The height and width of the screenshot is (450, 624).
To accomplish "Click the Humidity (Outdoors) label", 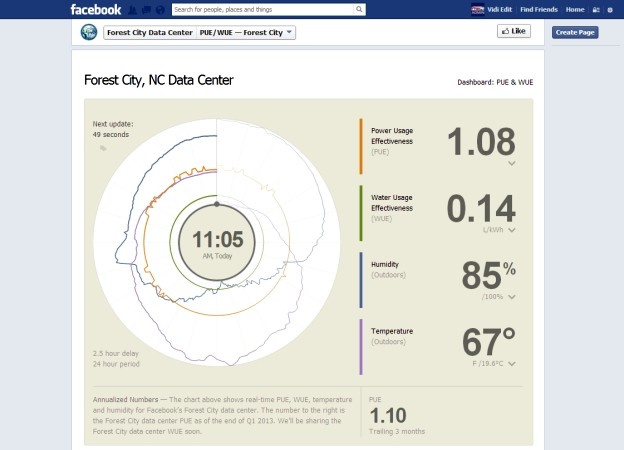I will (388, 269).
